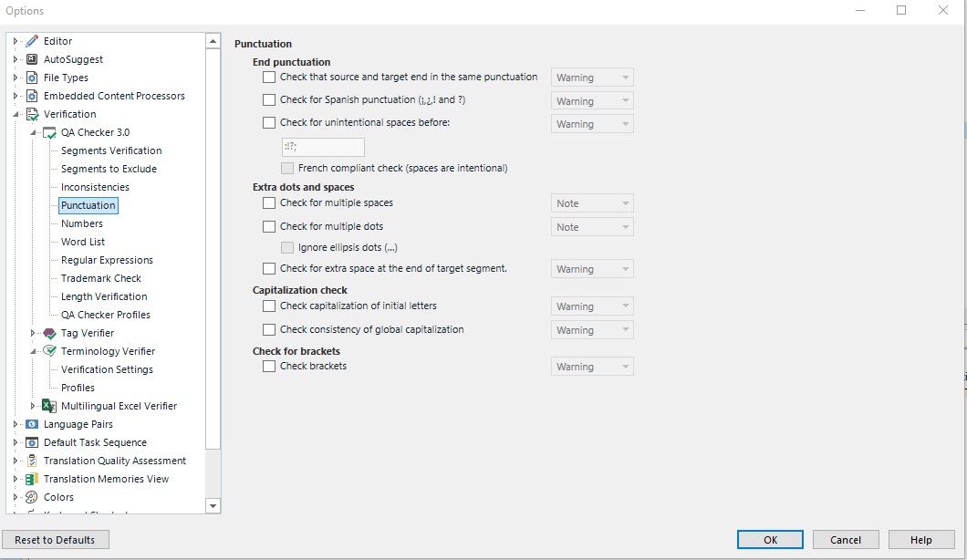Enable Check for multiple spaces checkbox
Image resolution: width=967 pixels, height=560 pixels.
tap(269, 203)
